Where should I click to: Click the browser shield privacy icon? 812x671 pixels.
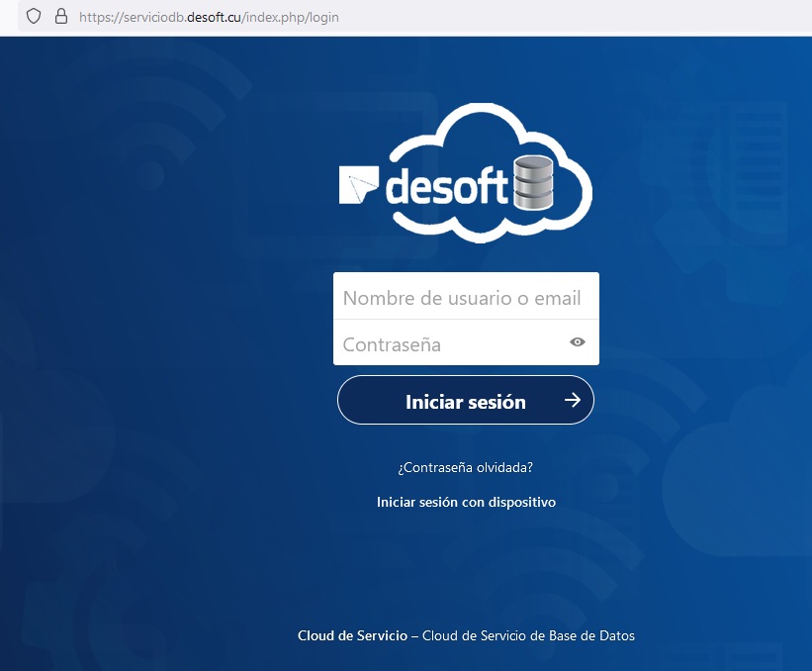point(34,17)
